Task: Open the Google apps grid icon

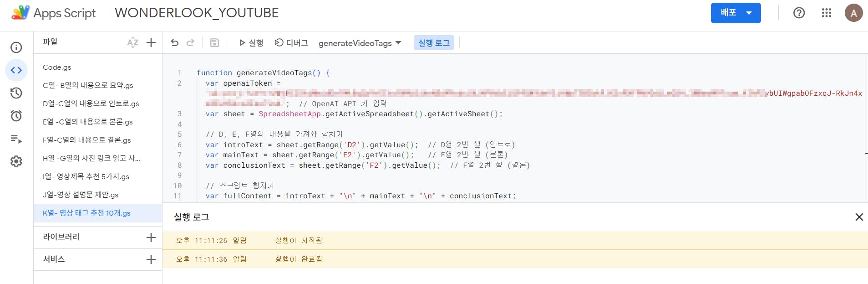Action: pos(827,13)
